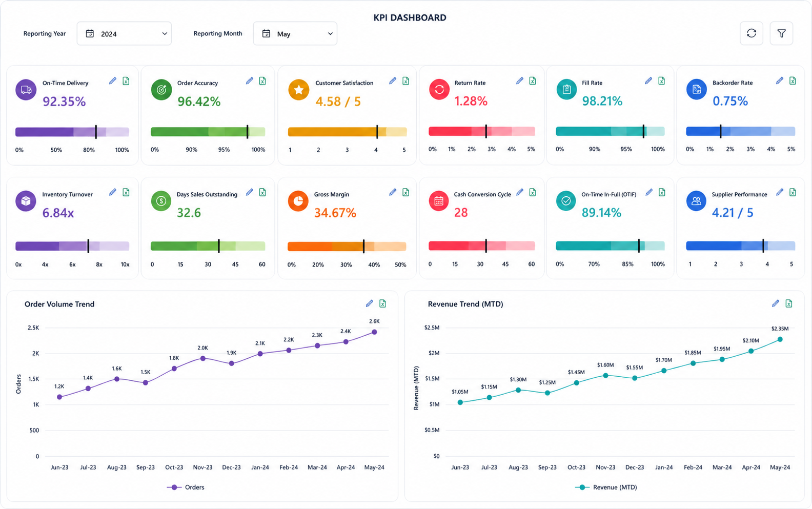
Task: Click the refresh icon button
Action: [752, 33]
